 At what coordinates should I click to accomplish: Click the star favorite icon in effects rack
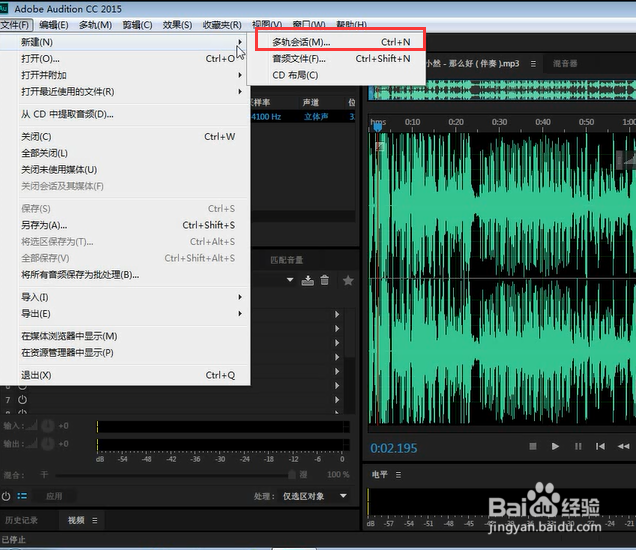pos(348,280)
